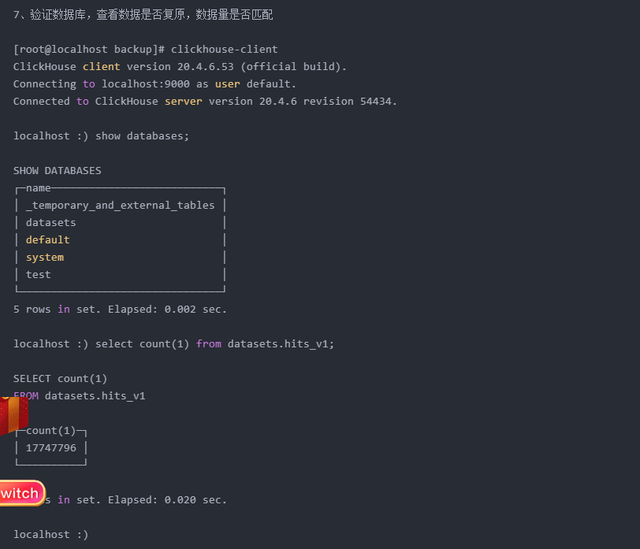Select the 'default' database row
The width and height of the screenshot is (640, 549).
pyautogui.click(x=48, y=240)
